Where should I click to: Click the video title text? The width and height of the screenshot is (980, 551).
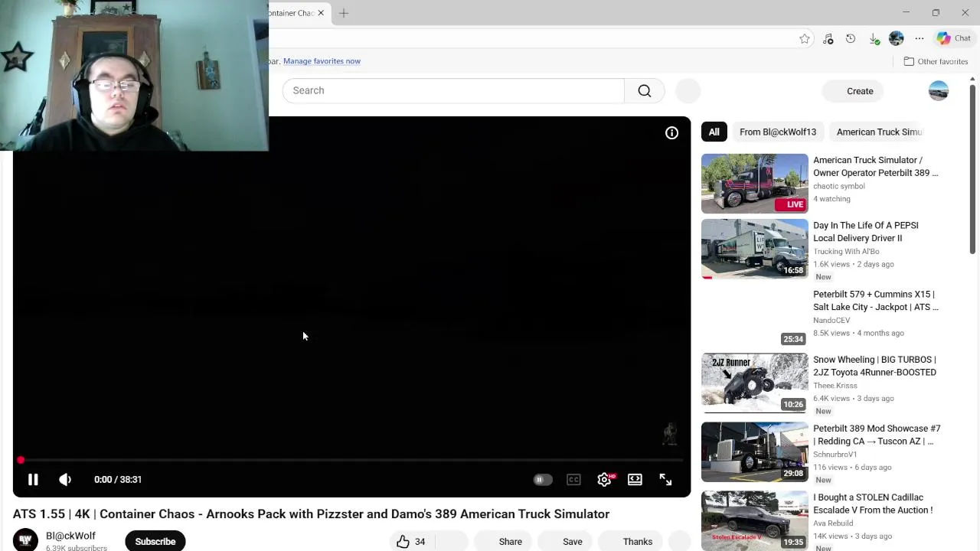tap(311, 514)
